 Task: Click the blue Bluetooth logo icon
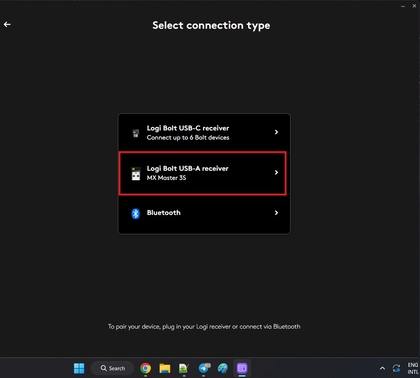[135, 213]
